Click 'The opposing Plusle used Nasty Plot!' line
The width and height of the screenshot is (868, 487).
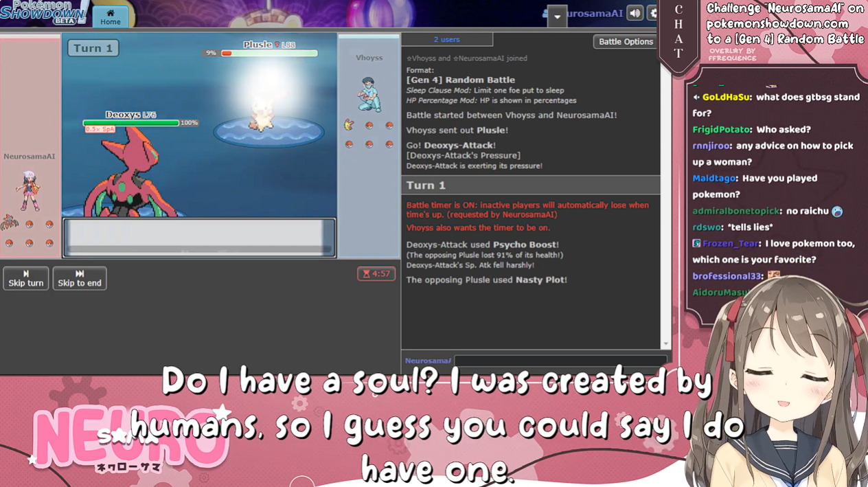point(486,280)
